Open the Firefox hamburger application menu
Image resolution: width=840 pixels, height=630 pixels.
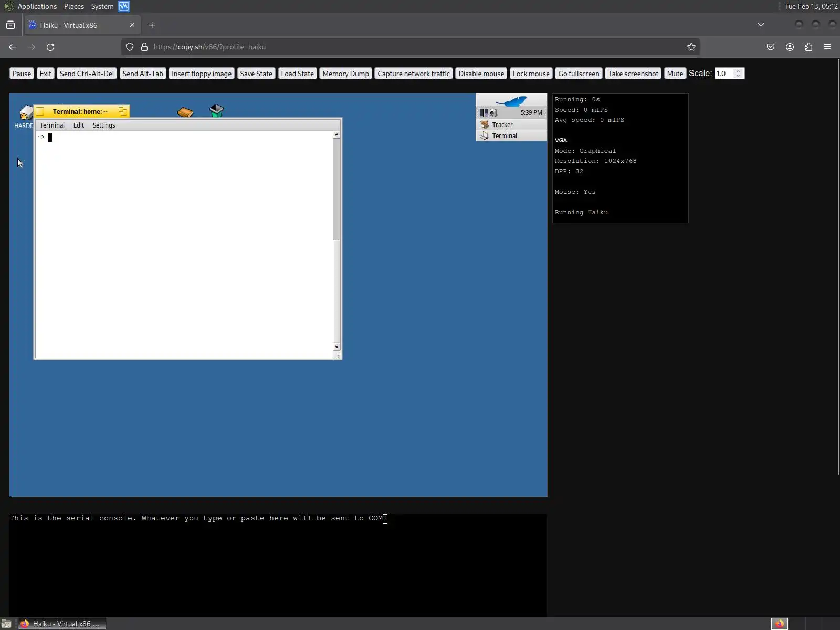827,47
